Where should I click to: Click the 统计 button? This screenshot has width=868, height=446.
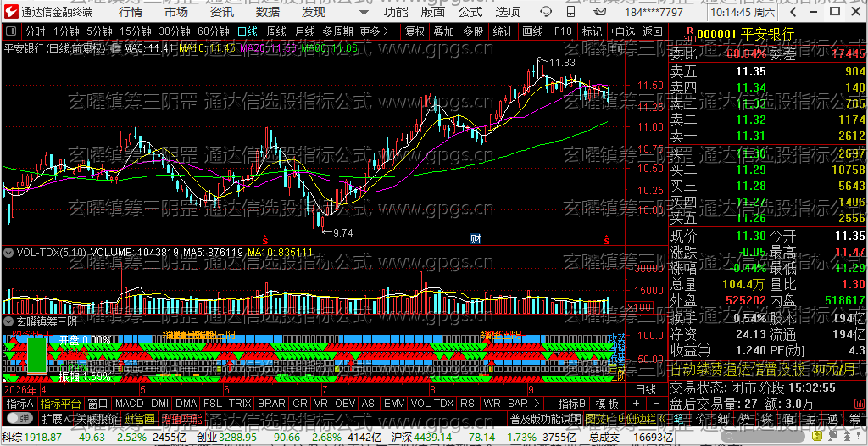[503, 31]
